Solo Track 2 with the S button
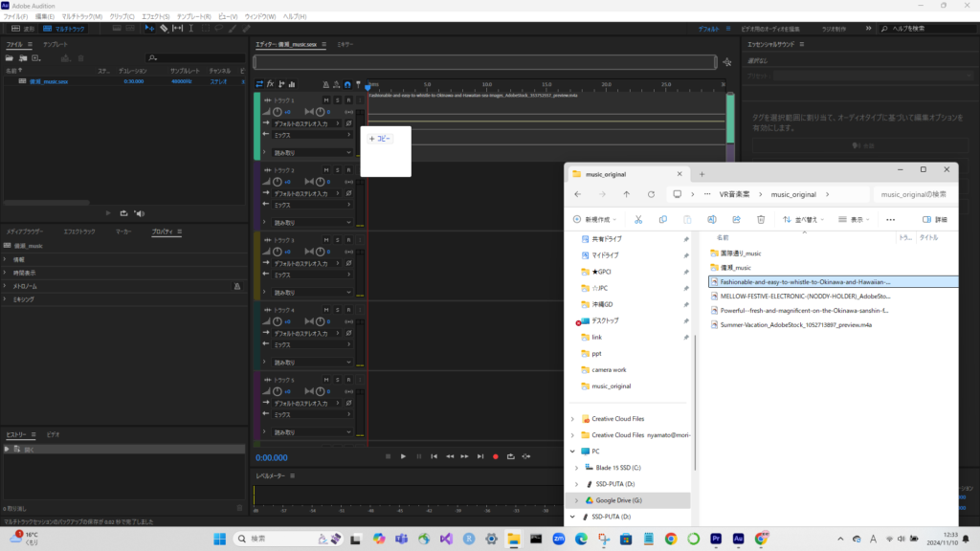This screenshot has width=980, height=551. [337, 170]
